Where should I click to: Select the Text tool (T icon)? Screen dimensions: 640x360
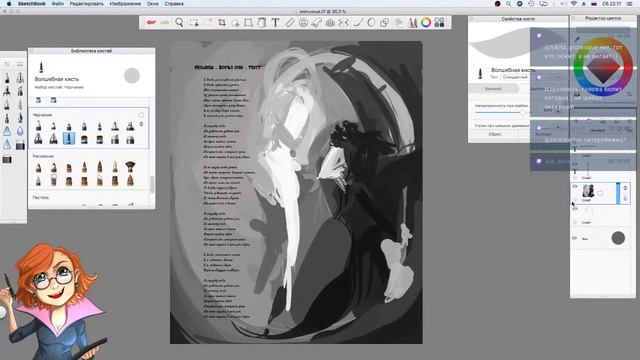click(x=275, y=23)
